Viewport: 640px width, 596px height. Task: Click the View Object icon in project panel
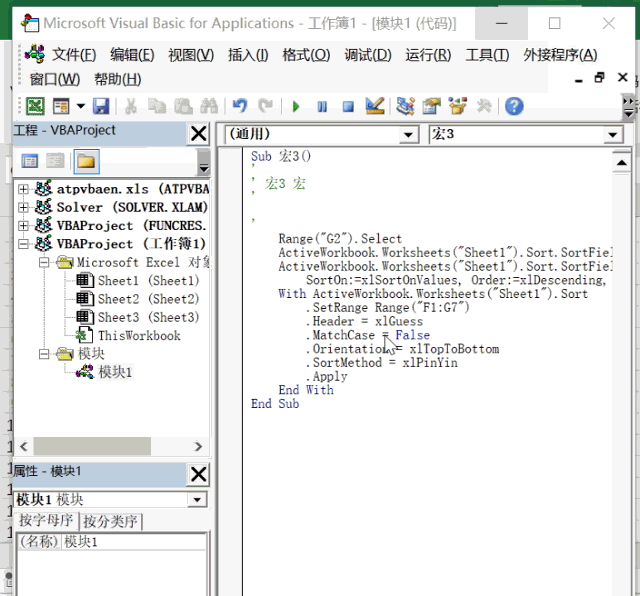click(56, 161)
